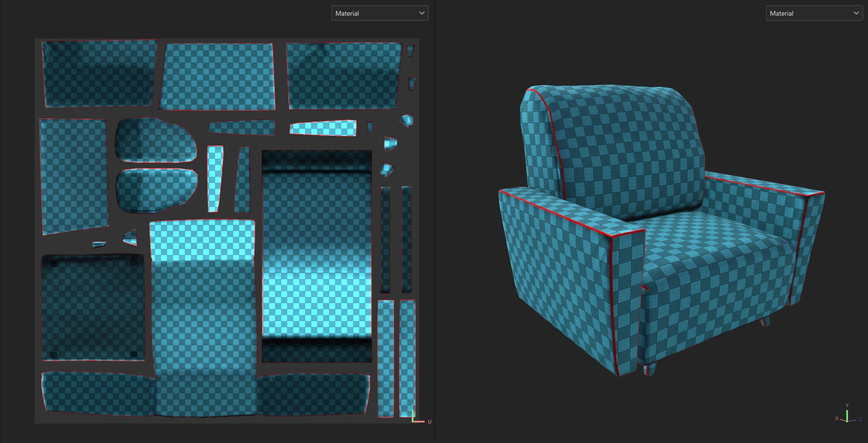Click the chevron arrow on the UV view's Material dropdown
The height and width of the screenshot is (443, 868).
421,13
